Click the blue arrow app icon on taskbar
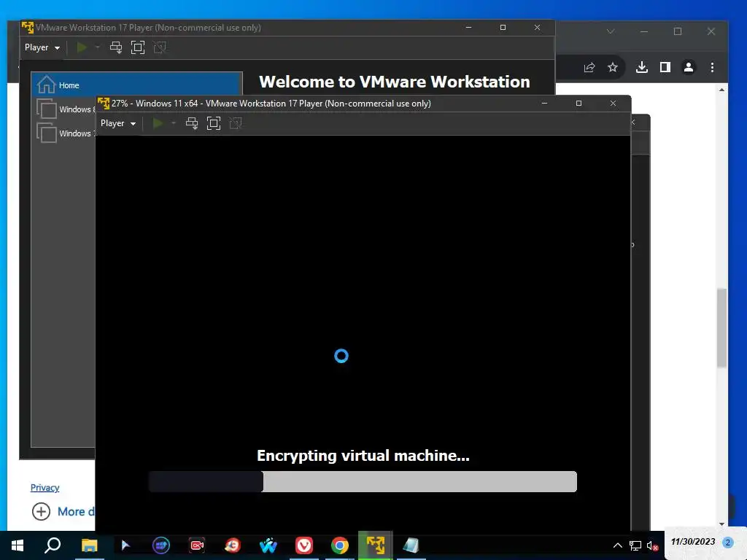The height and width of the screenshot is (560, 747). coord(125,545)
